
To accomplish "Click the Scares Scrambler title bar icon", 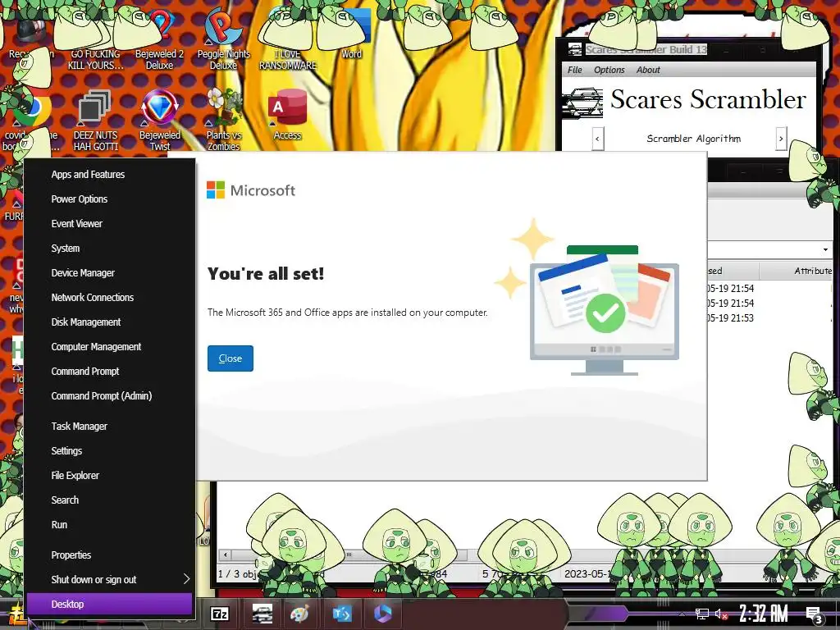I will pos(575,50).
